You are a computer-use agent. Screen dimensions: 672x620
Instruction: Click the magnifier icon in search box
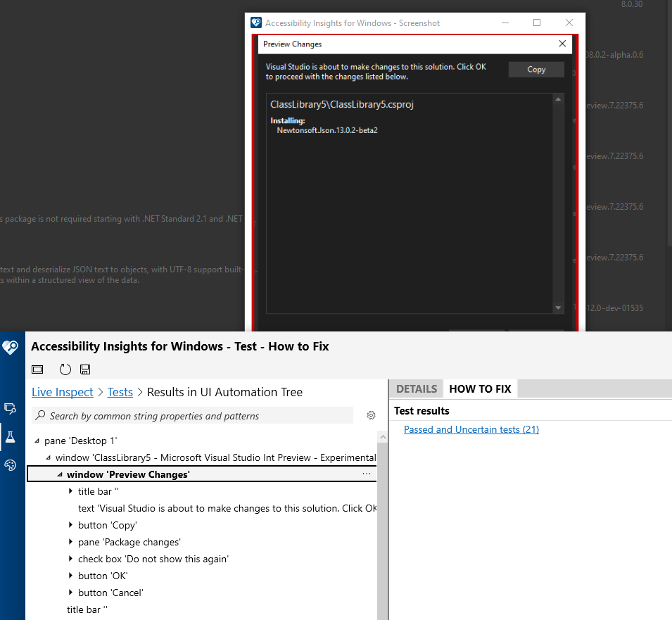(40, 415)
